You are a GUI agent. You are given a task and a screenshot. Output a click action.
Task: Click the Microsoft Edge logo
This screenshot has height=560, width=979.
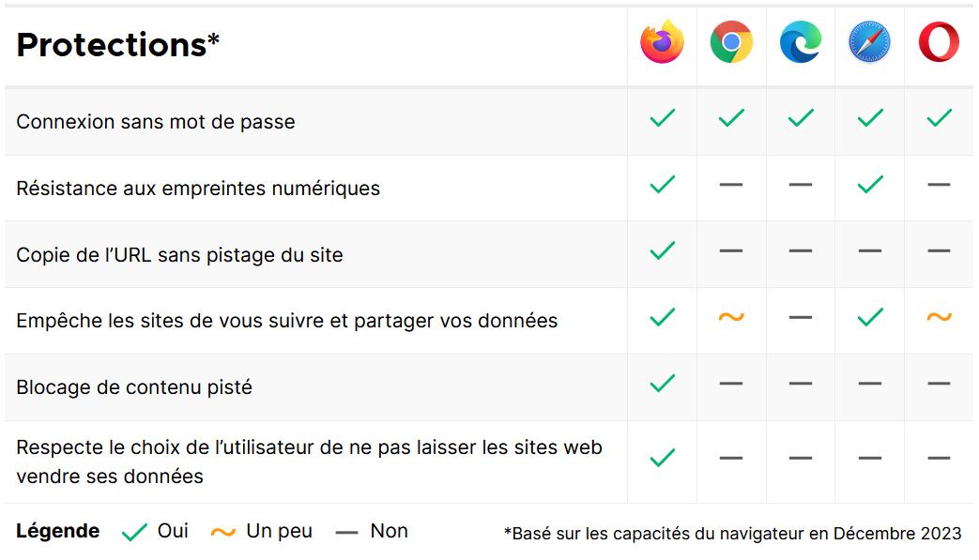click(x=801, y=42)
